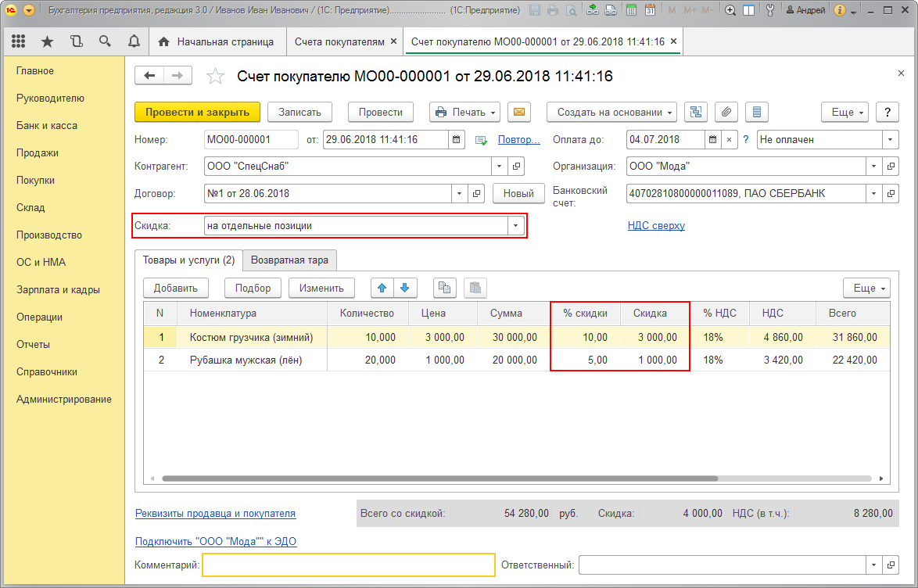Go back with left arrow button

[x=149, y=76]
